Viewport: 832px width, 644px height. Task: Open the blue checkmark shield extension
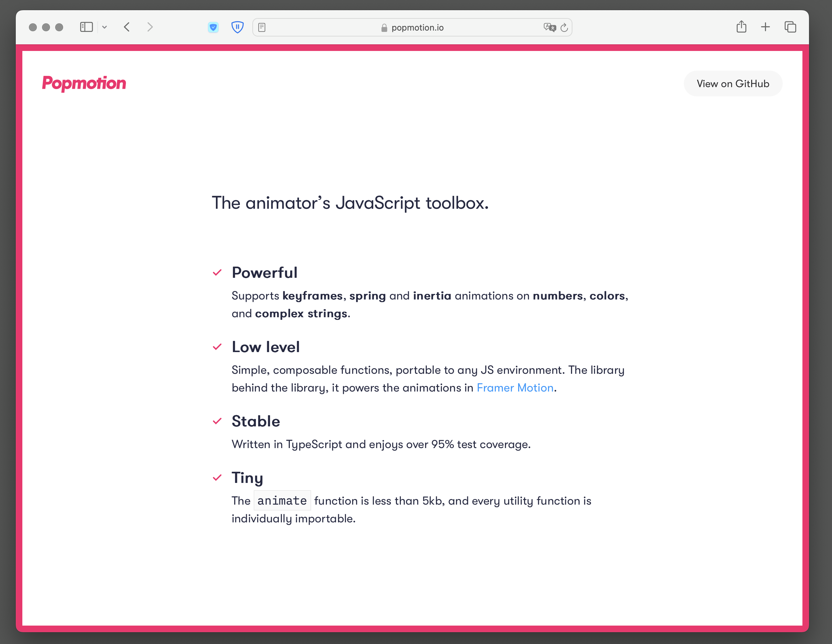[x=213, y=27]
